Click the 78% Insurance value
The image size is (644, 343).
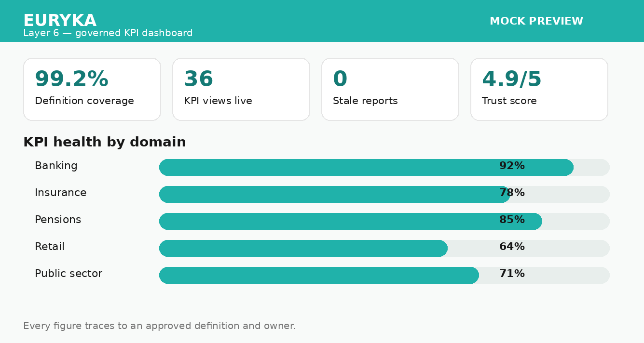[512, 193]
